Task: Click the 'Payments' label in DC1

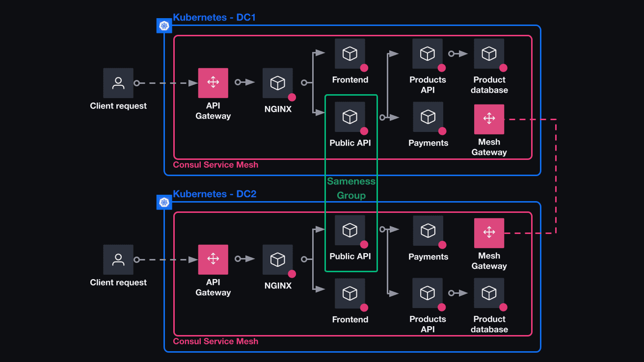Action: click(429, 143)
